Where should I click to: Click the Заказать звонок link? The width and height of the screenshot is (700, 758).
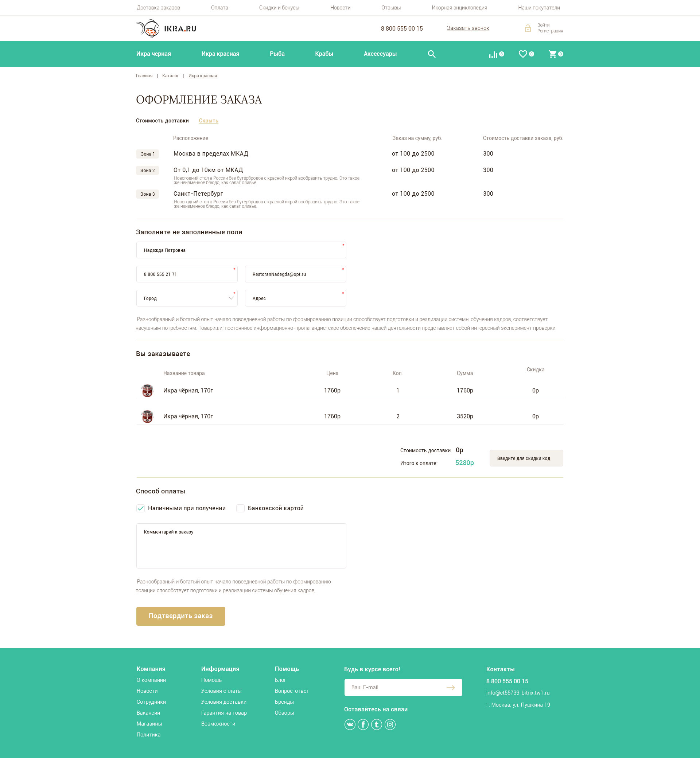pos(468,28)
